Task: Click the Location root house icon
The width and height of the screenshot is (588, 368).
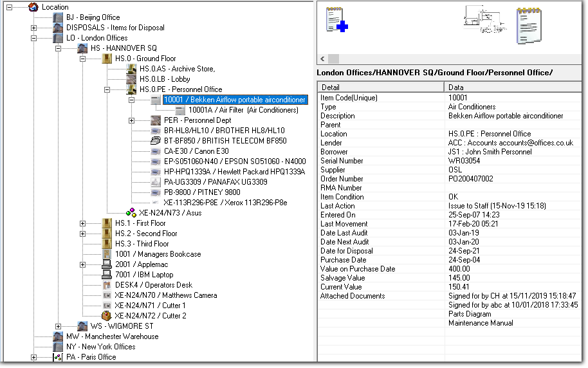Action: click(x=33, y=6)
